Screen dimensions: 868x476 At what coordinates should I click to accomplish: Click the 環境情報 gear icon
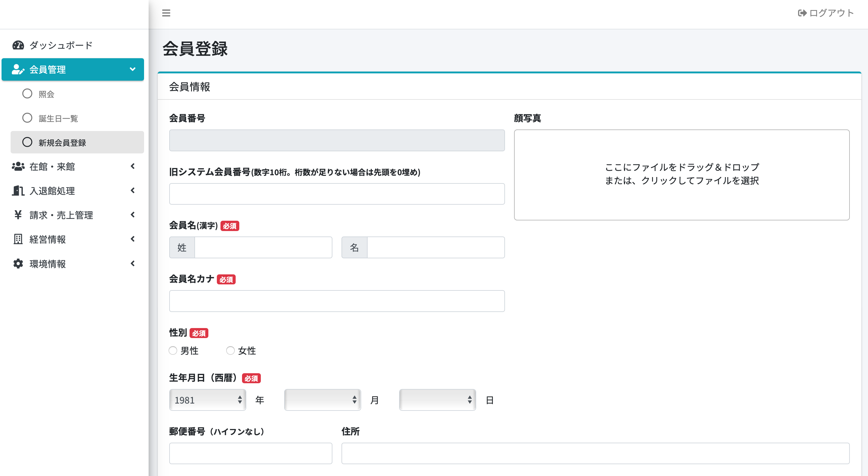pos(18,263)
